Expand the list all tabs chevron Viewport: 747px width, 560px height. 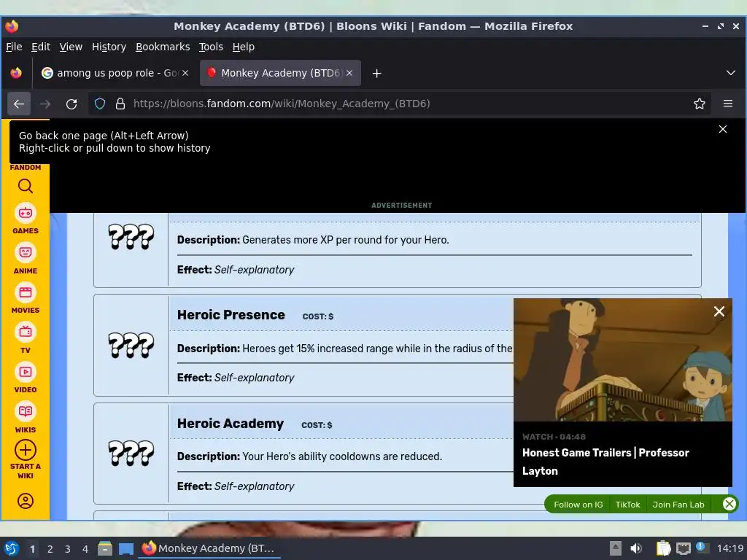point(731,73)
